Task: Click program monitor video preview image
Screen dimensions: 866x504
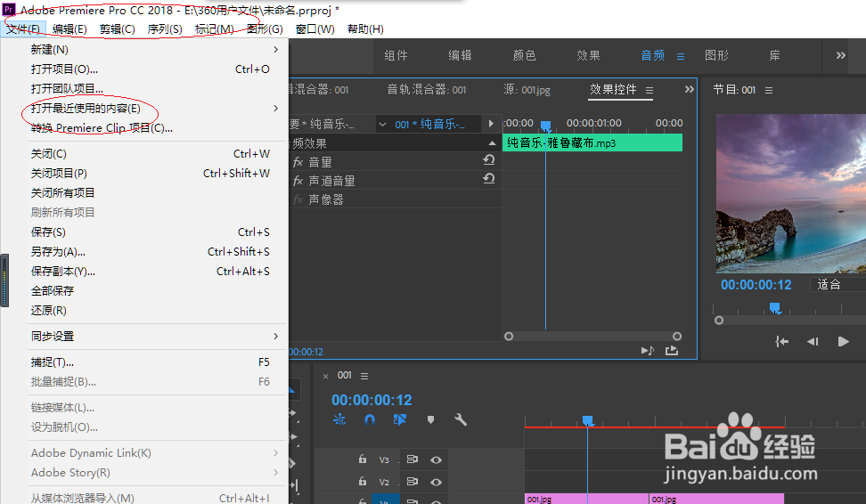Action: [791, 194]
